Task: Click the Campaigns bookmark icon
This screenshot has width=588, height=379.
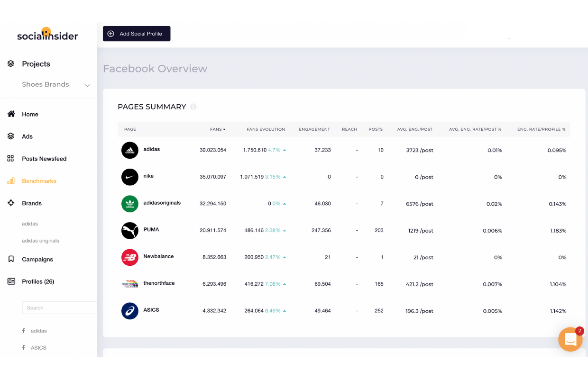Action: click(11, 259)
